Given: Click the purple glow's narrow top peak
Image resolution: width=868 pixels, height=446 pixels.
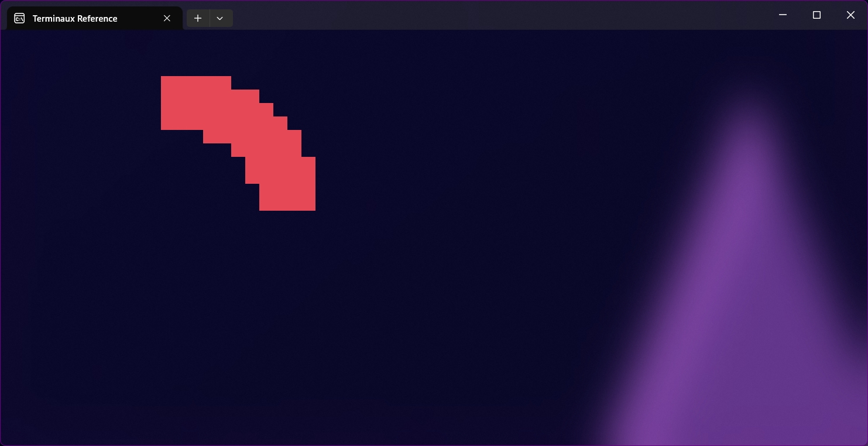Looking at the screenshot, I should coord(746,117).
